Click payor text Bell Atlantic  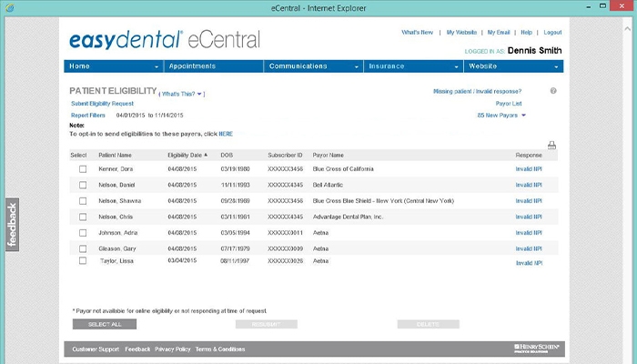[x=328, y=185]
